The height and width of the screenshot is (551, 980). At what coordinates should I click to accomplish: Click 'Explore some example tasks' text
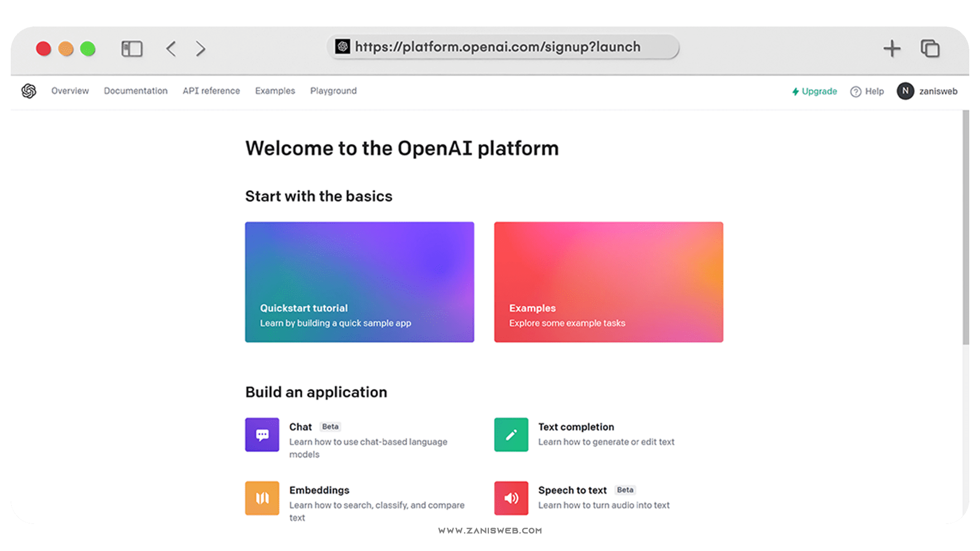pyautogui.click(x=567, y=323)
